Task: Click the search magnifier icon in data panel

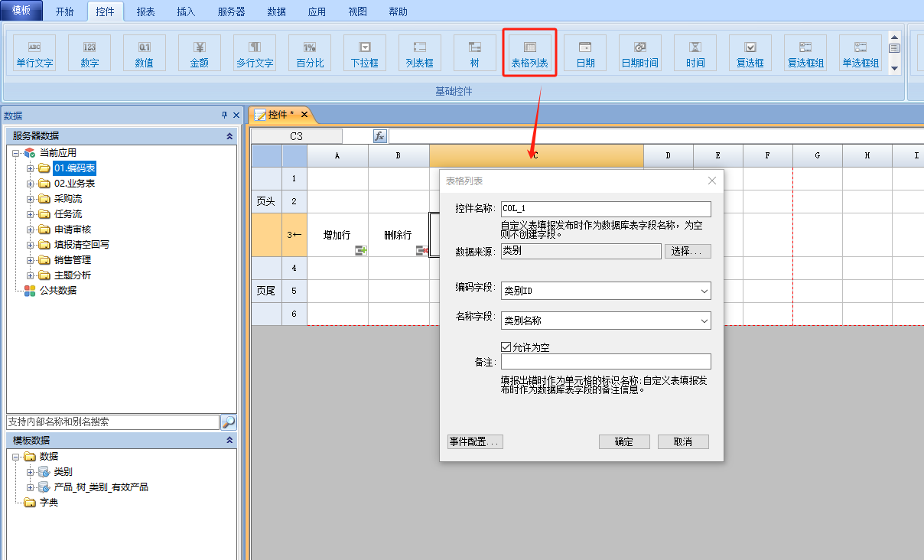Action: 228,422
